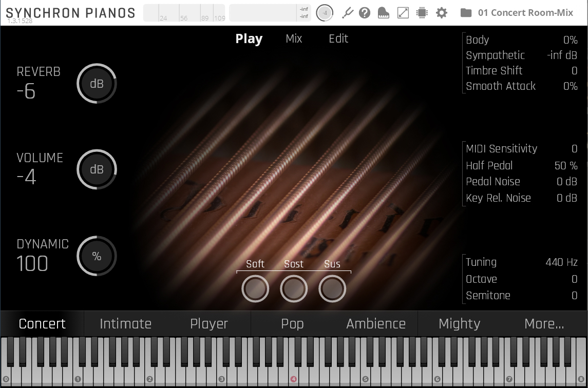Open the preset folder icon

pos(466,13)
